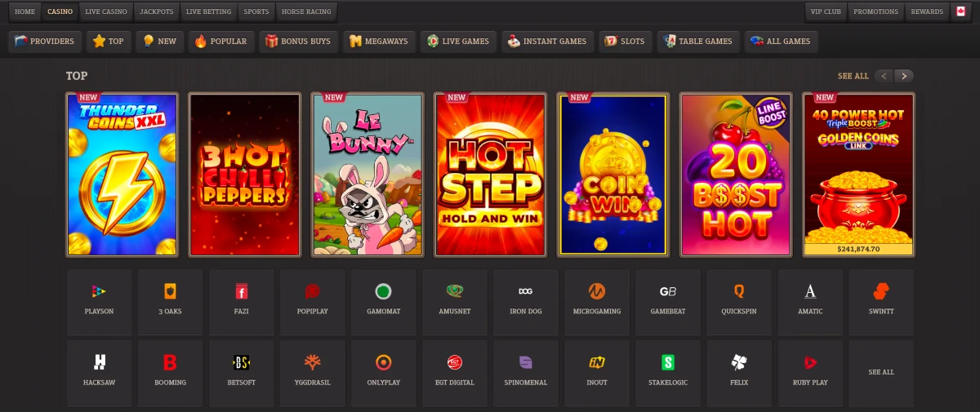Open the Table Games category

(x=699, y=41)
